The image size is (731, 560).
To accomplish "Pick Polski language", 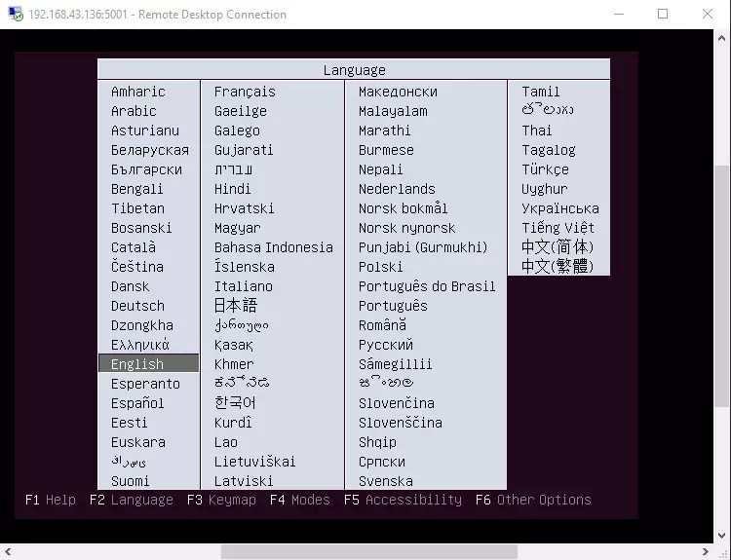I will tap(380, 267).
